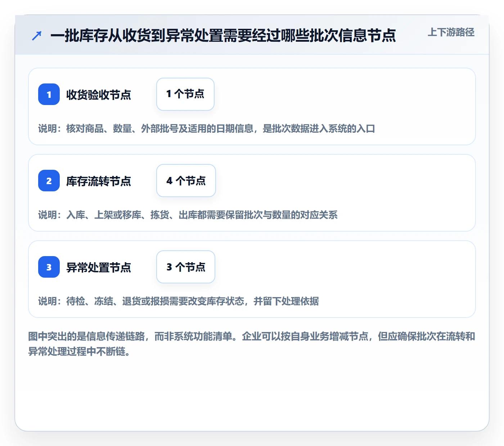
Task: Click the description starting with 说明：入库、上架或移库
Action: click(188, 215)
